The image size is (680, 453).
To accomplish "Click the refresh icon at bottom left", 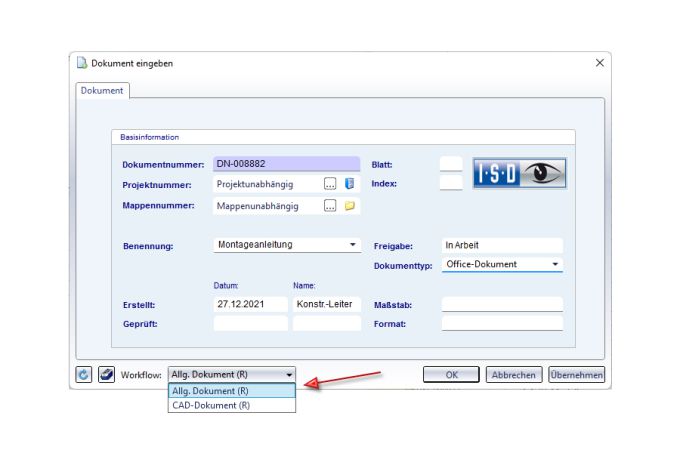I will click(x=85, y=375).
